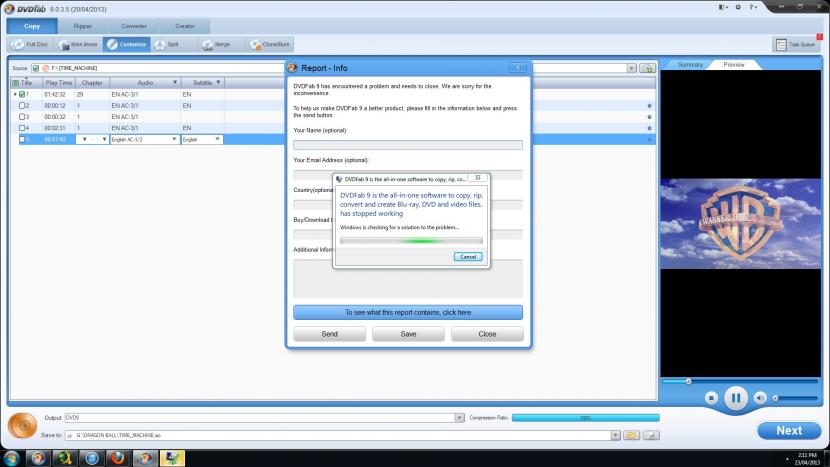Screen dimensions: 830x467
Task: Toggle the select-all Title header checkbox
Action: (15, 83)
